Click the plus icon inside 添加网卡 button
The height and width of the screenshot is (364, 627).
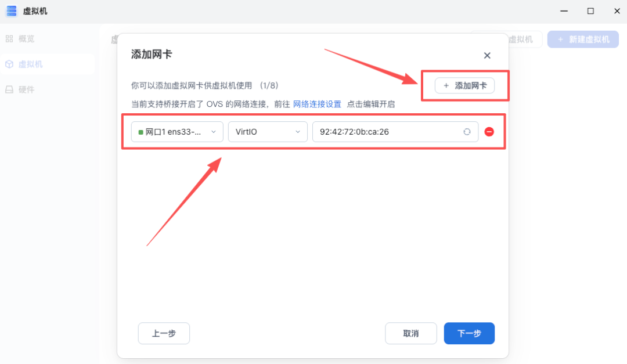tap(446, 85)
